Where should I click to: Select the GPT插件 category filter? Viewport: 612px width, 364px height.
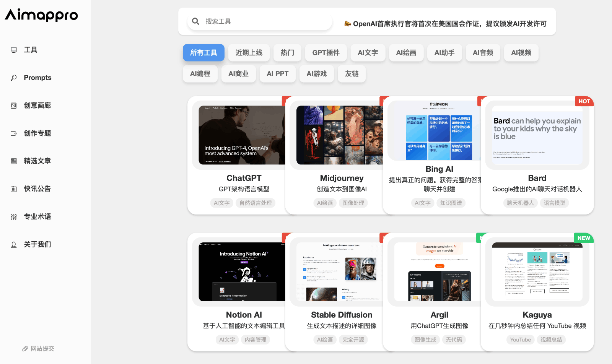[x=326, y=53]
